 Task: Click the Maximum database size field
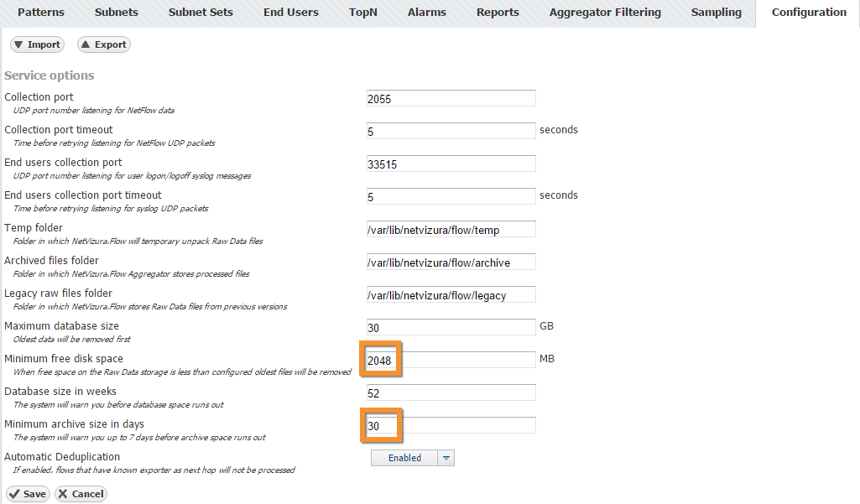(x=451, y=327)
